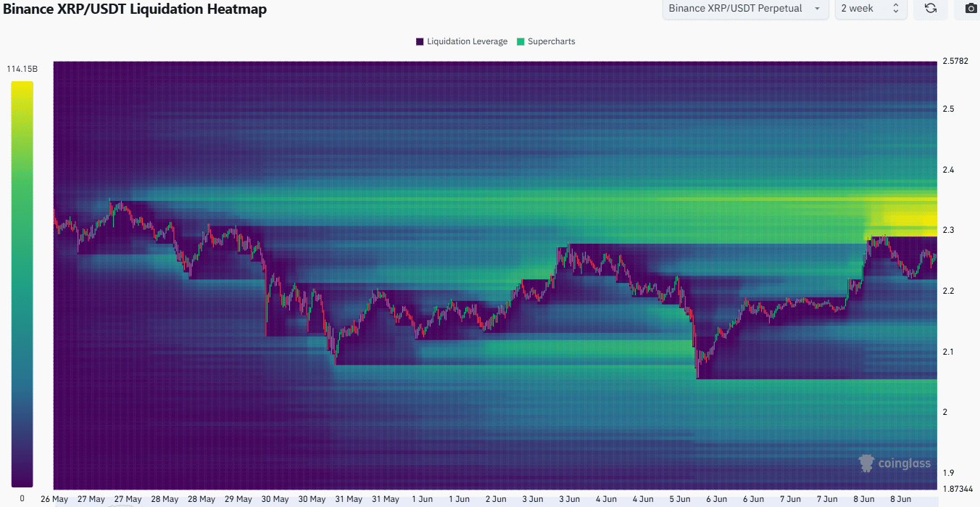
Task: Take a chart screenshot with camera icon
Action: point(971,9)
